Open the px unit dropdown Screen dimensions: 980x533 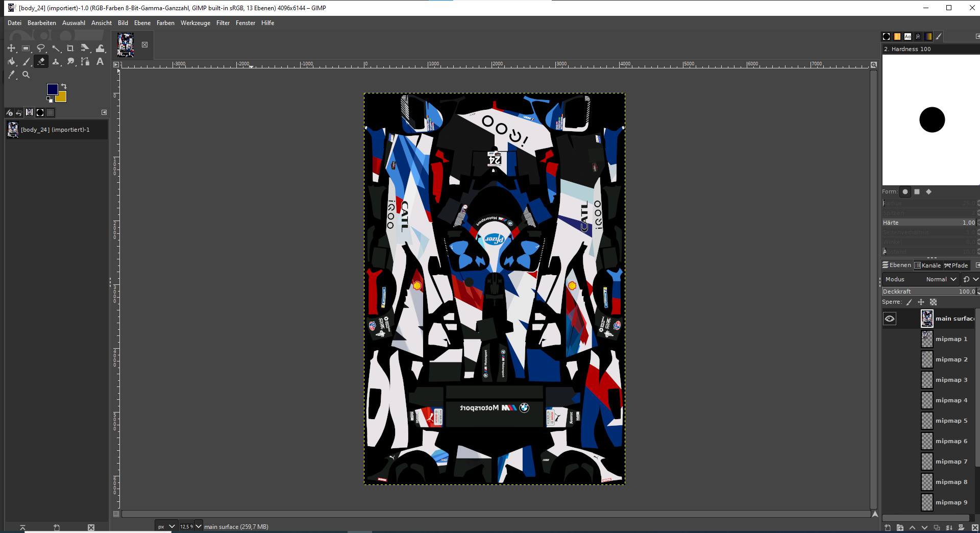171,526
